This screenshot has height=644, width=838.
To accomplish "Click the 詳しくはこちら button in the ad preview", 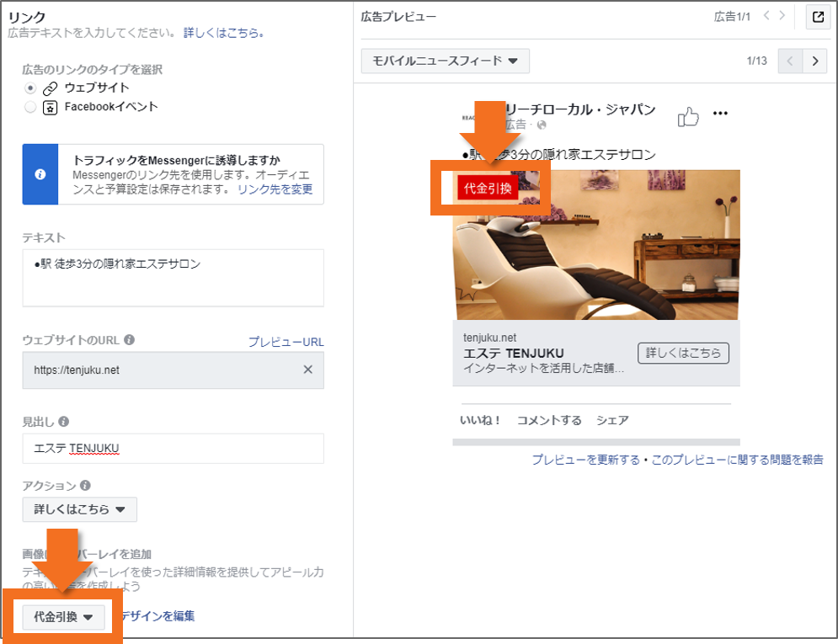I will point(683,353).
